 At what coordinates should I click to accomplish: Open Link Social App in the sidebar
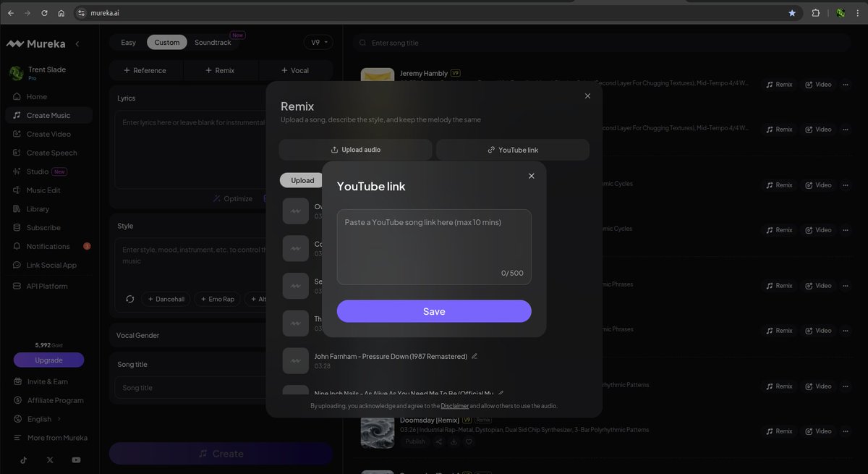click(47, 265)
